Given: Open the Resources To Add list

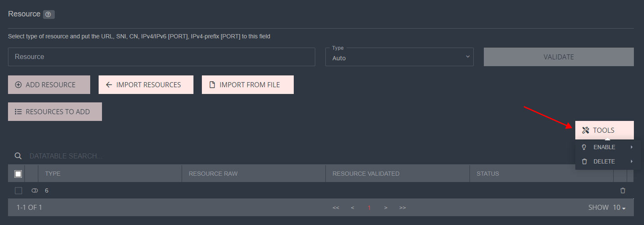Looking at the screenshot, I should tap(55, 112).
